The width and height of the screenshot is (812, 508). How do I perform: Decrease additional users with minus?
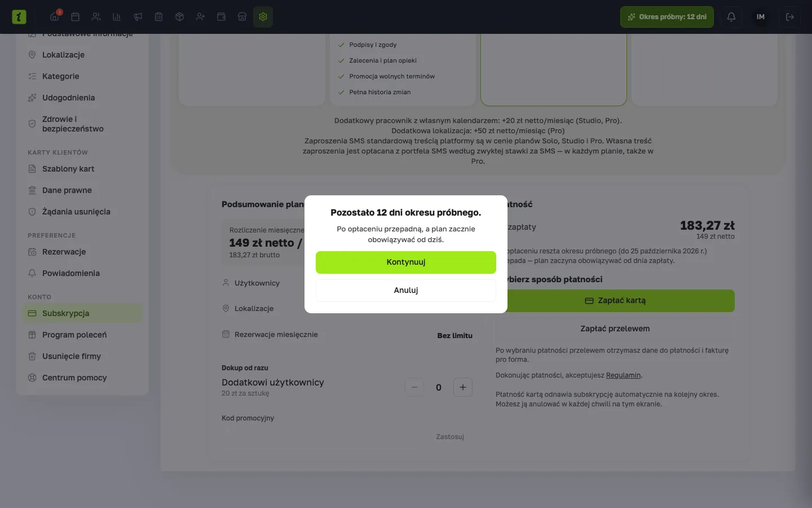tap(414, 387)
